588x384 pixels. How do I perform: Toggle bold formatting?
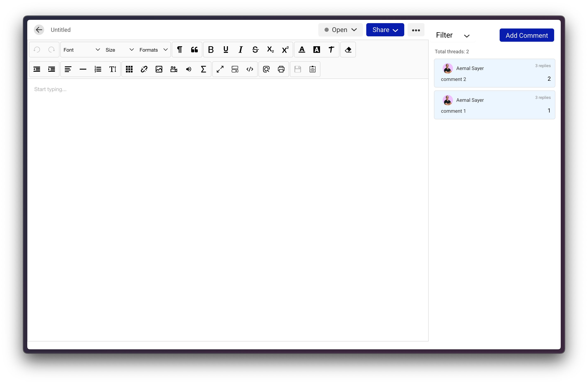pos(211,50)
